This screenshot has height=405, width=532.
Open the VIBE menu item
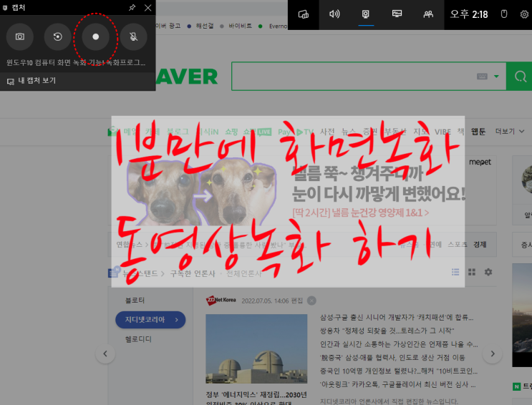point(443,132)
